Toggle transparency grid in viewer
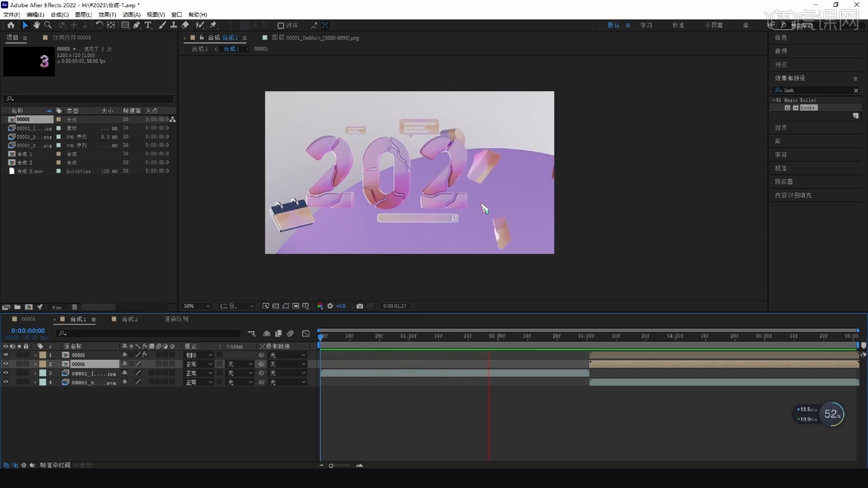Screen dimensions: 868x488 276,306
